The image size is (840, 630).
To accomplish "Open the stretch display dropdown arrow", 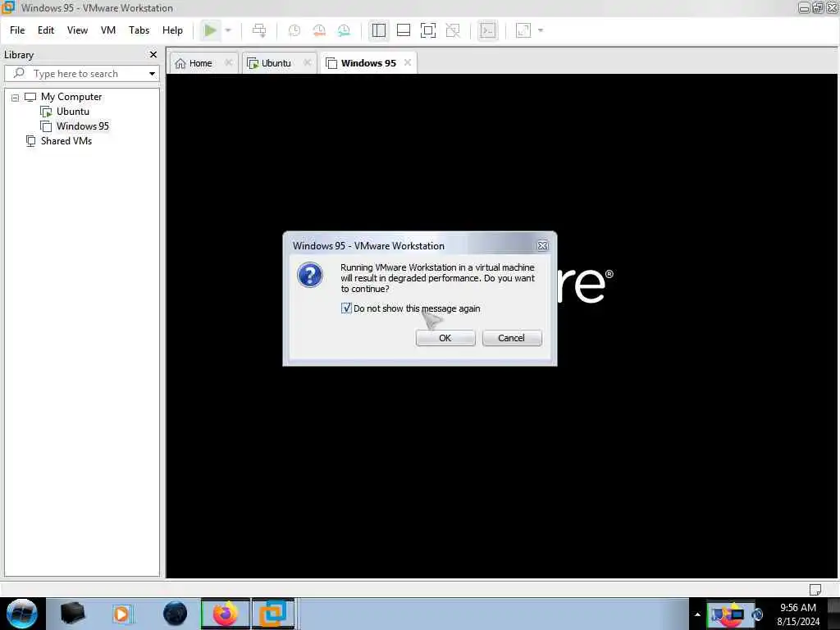I will pyautogui.click(x=541, y=30).
